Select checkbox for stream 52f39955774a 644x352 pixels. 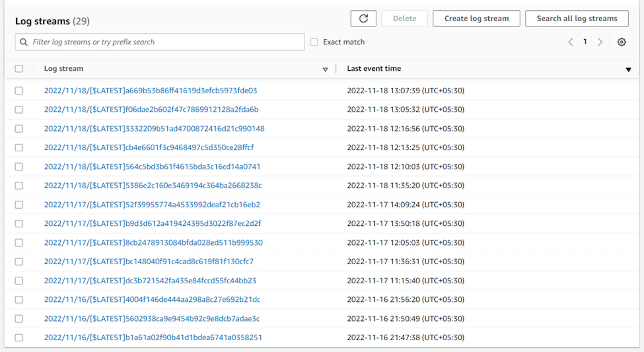(x=19, y=205)
